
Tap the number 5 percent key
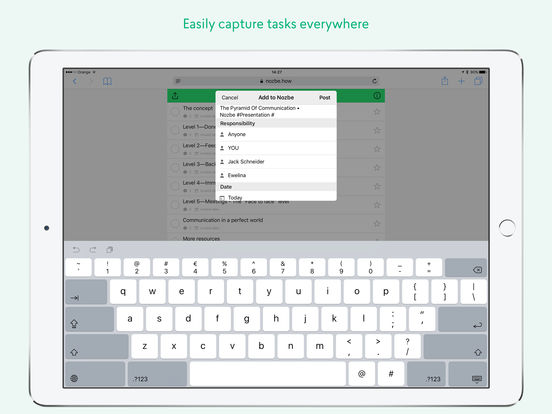[x=224, y=268]
